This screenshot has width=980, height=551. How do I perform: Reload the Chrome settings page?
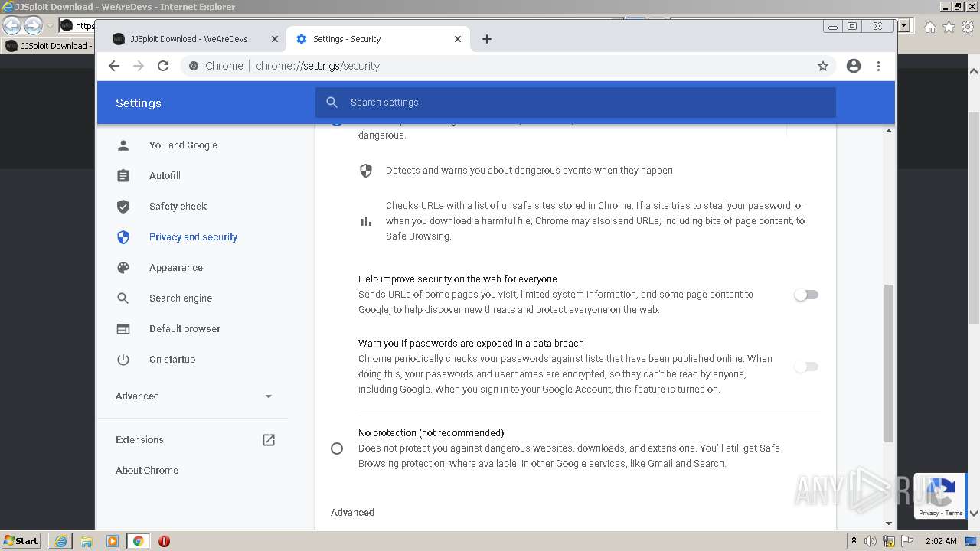click(x=163, y=66)
